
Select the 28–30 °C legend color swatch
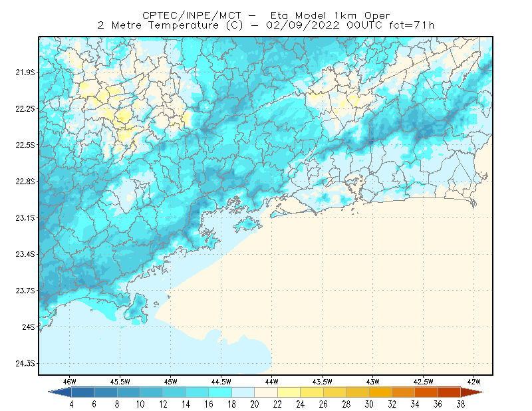pos(358,392)
